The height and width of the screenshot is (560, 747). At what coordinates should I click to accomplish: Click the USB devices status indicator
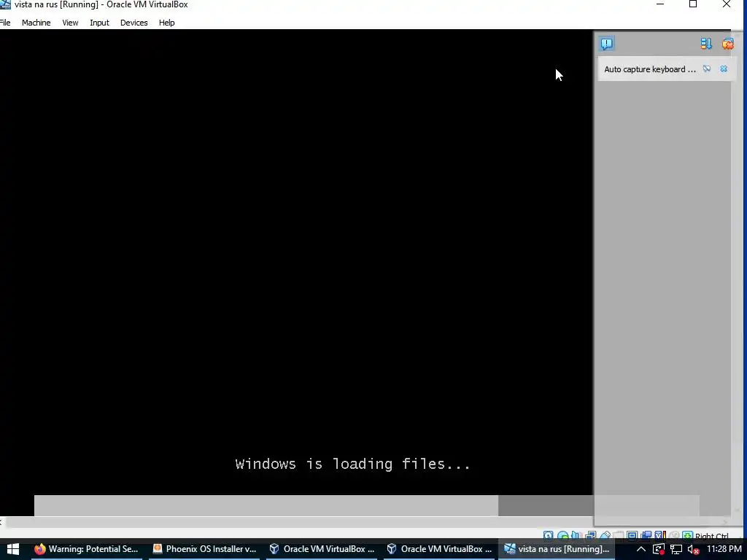[x=605, y=536]
